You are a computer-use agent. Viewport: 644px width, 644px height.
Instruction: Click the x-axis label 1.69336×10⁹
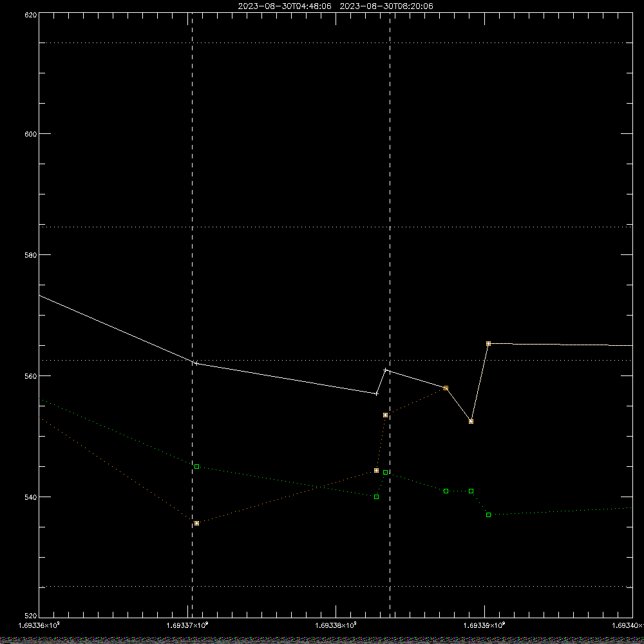[x=39, y=625]
